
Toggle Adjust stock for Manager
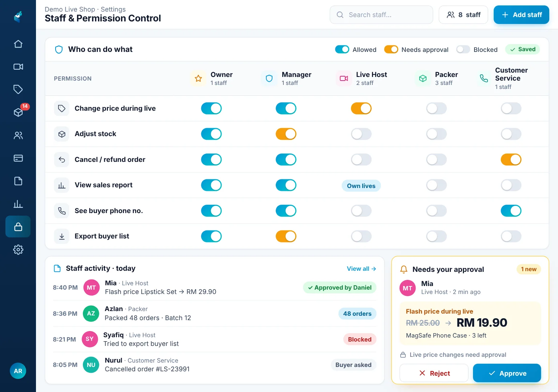pyautogui.click(x=286, y=134)
